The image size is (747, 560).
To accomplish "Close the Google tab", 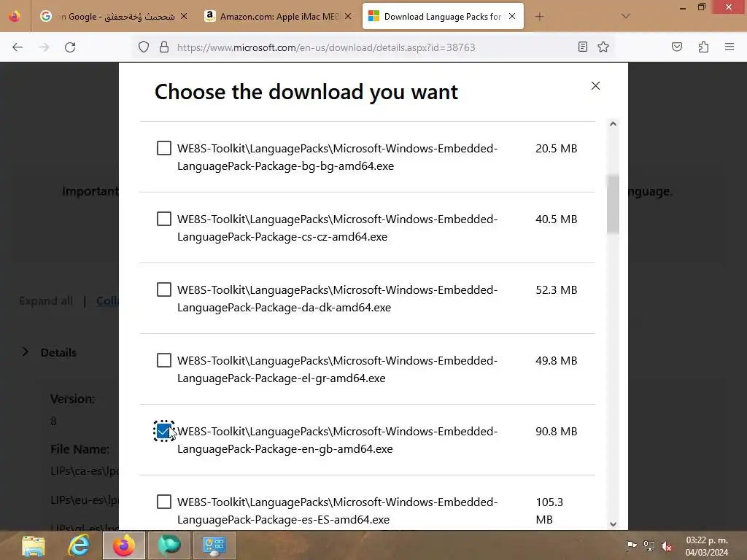I will [184, 16].
